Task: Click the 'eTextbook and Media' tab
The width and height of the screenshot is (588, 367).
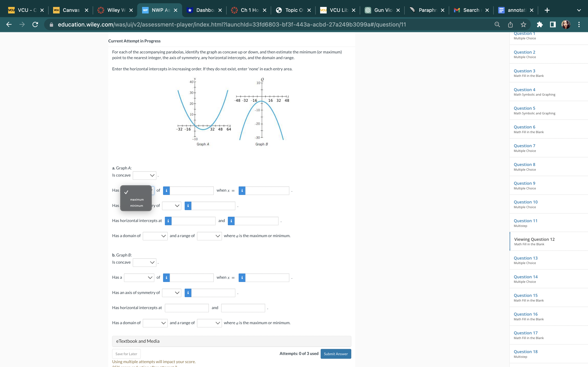Action: [x=137, y=340]
